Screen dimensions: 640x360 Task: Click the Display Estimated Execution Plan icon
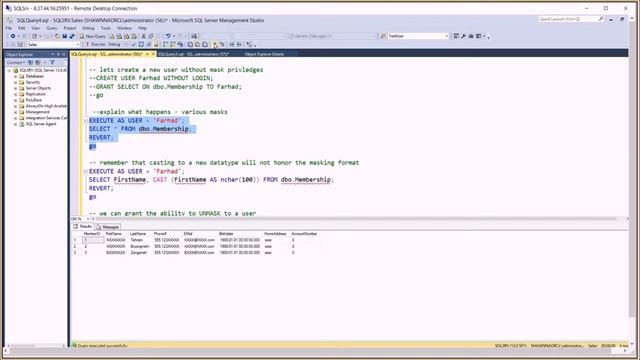(141, 44)
